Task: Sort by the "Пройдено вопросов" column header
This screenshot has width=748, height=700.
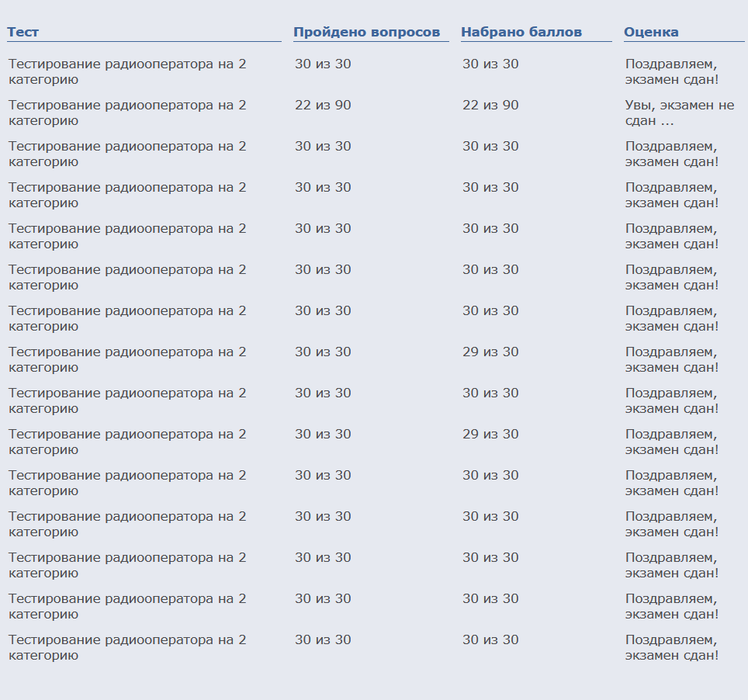Action: click(x=366, y=32)
